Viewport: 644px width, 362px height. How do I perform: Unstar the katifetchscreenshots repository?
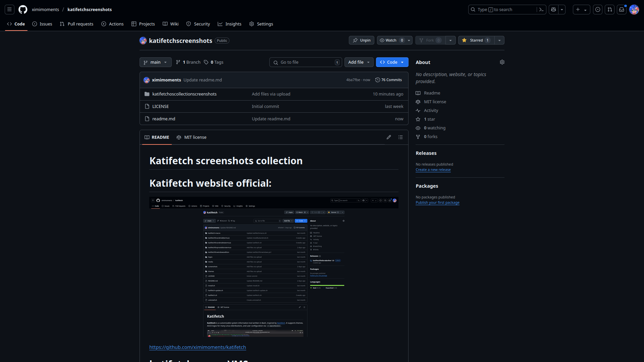[476, 40]
